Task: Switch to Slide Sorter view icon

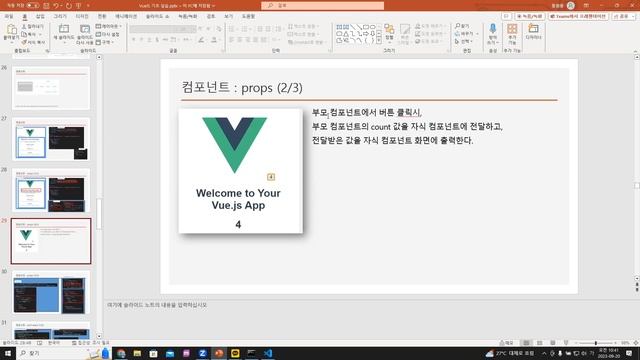Action: [540, 343]
